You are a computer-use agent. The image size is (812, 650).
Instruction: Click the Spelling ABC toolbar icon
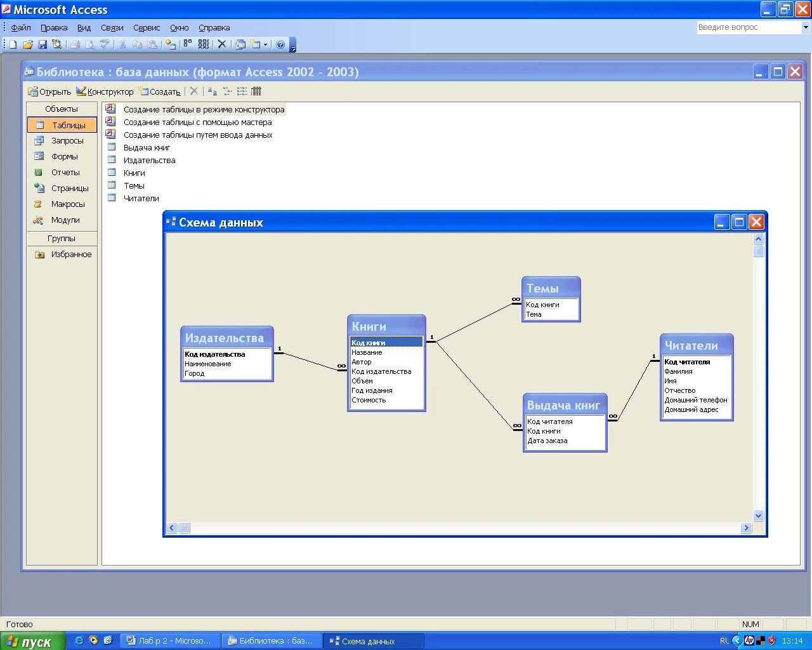pyautogui.click(x=105, y=44)
